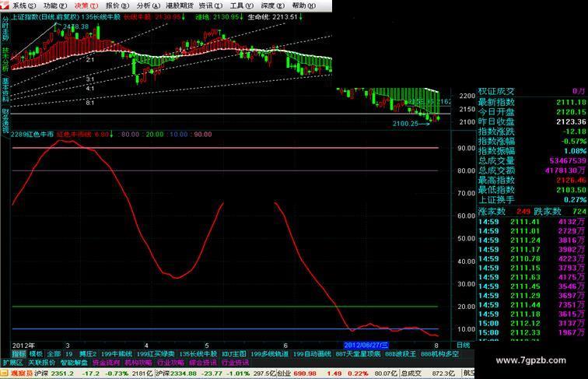Image resolution: width=588 pixels, height=379 pixels.
Task: Click the red application logo icon
Action: (5, 5)
